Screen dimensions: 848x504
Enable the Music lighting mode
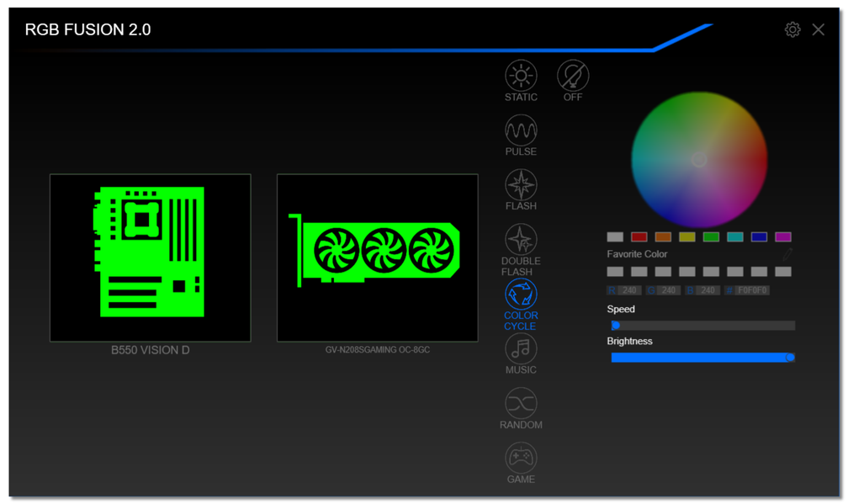(521, 348)
